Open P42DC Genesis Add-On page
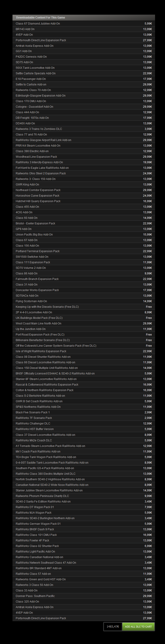This screenshot has width=165, height=644. [x=84, y=57]
